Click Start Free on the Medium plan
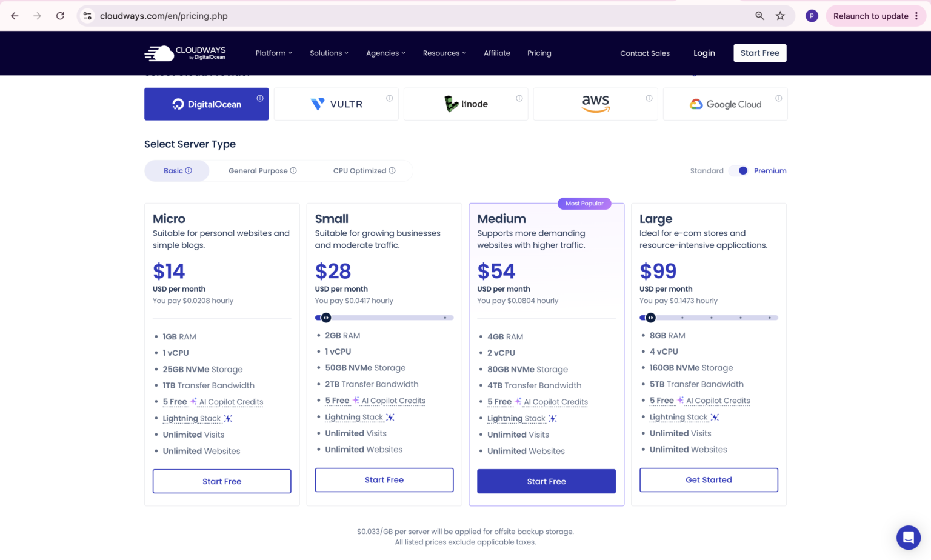Viewport: 931px width, 560px height. point(547,481)
